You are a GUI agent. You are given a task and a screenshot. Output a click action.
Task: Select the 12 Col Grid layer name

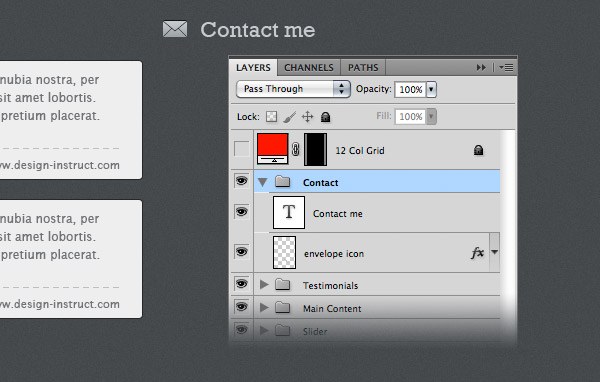360,151
